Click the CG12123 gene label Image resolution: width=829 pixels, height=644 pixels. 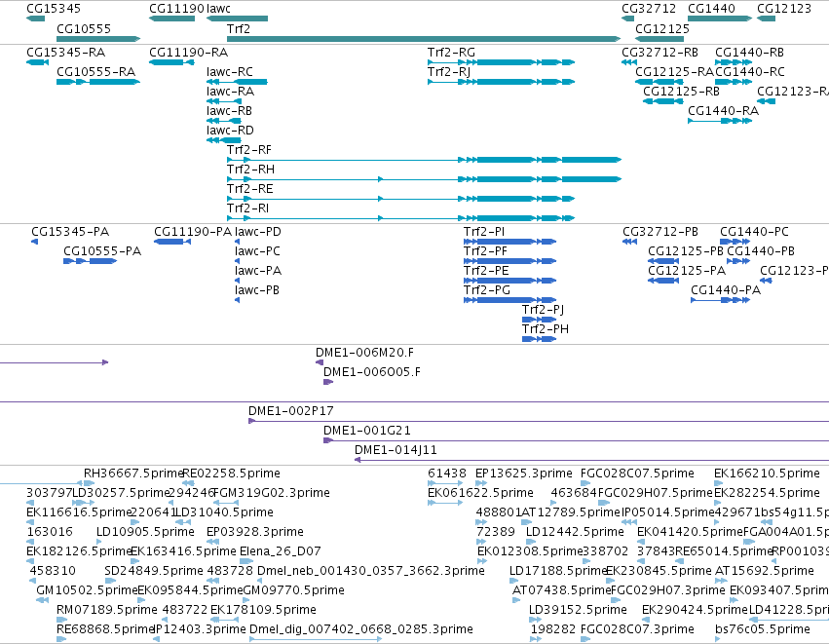(784, 9)
